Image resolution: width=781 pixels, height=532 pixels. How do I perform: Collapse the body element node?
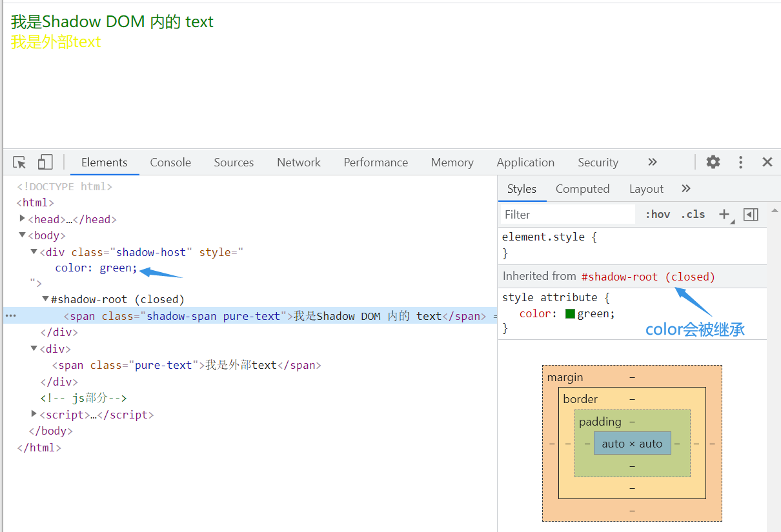tap(23, 235)
